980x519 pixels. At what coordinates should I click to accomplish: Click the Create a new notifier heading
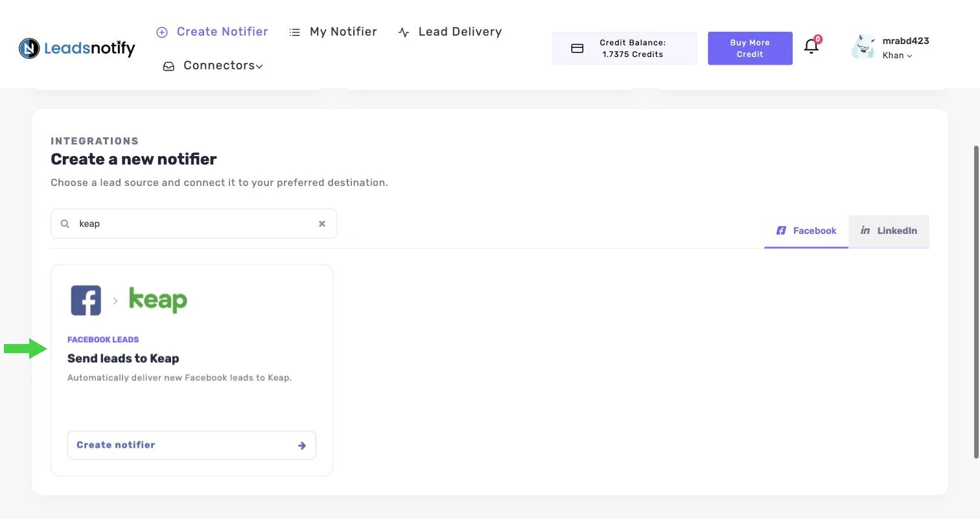[x=134, y=159]
